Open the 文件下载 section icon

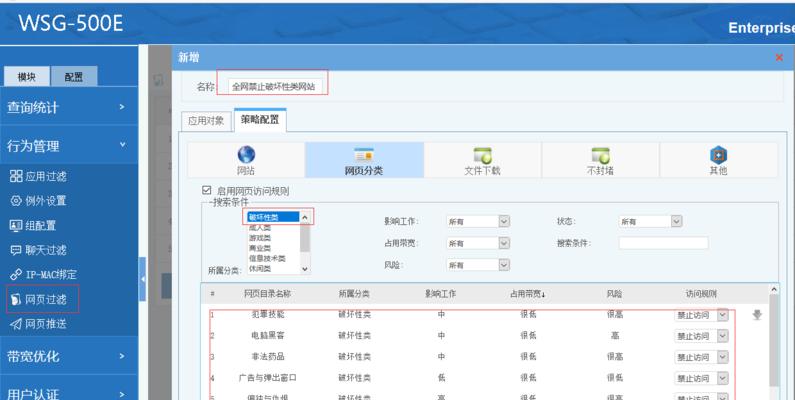click(x=482, y=155)
